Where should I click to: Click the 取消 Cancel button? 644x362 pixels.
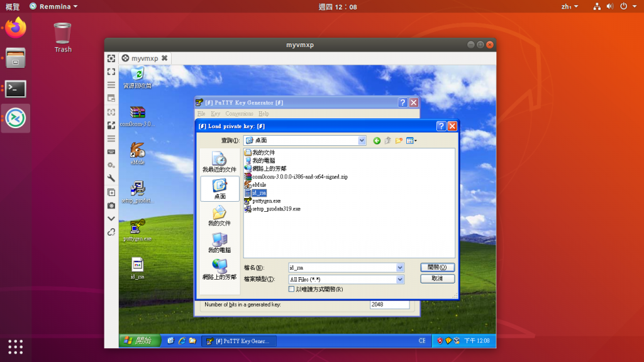[x=438, y=278]
